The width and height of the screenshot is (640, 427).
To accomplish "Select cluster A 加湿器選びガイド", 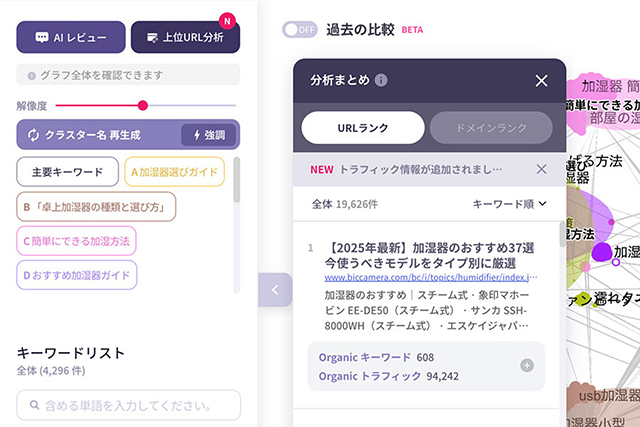I will pos(176,172).
